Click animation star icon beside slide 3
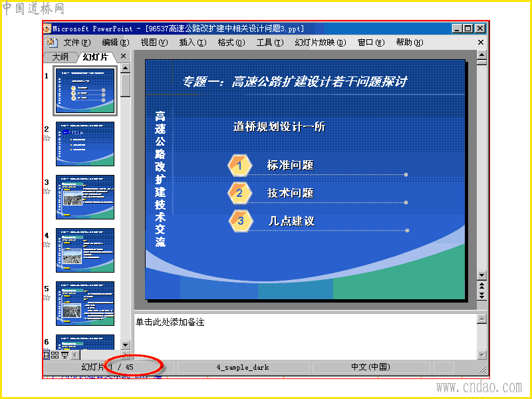The height and width of the screenshot is (399, 532). point(47,192)
